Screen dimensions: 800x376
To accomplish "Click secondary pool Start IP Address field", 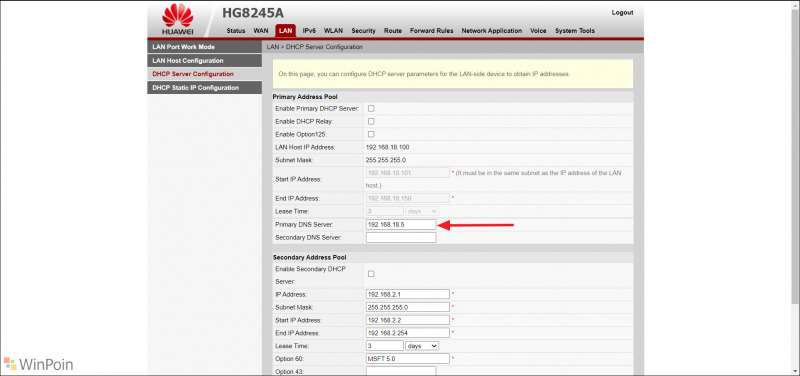I will tap(408, 320).
